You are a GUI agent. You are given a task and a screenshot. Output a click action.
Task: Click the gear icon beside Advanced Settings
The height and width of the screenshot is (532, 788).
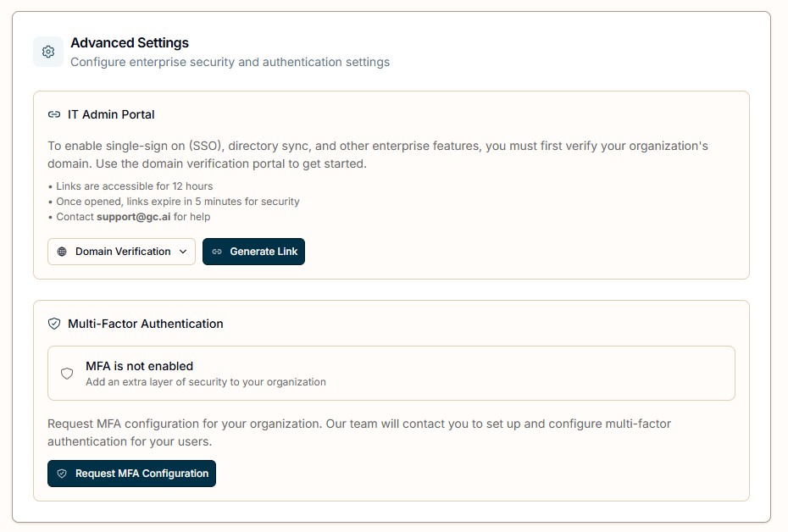pos(48,52)
